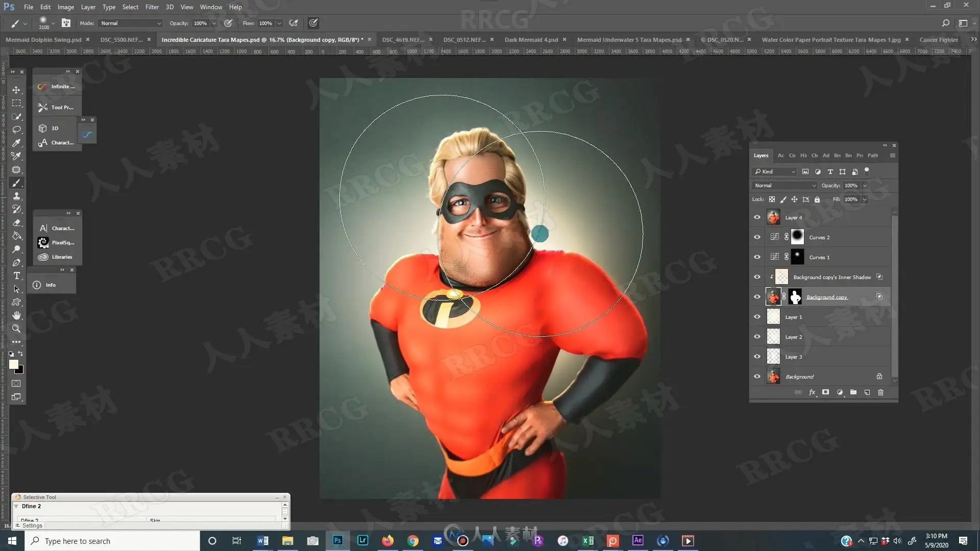Open the Infinite panel button

point(57,87)
